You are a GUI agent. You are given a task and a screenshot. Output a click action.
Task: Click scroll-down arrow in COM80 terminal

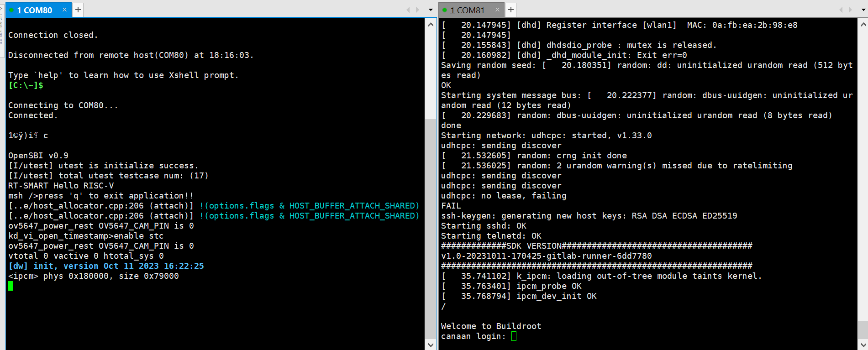coord(431,345)
